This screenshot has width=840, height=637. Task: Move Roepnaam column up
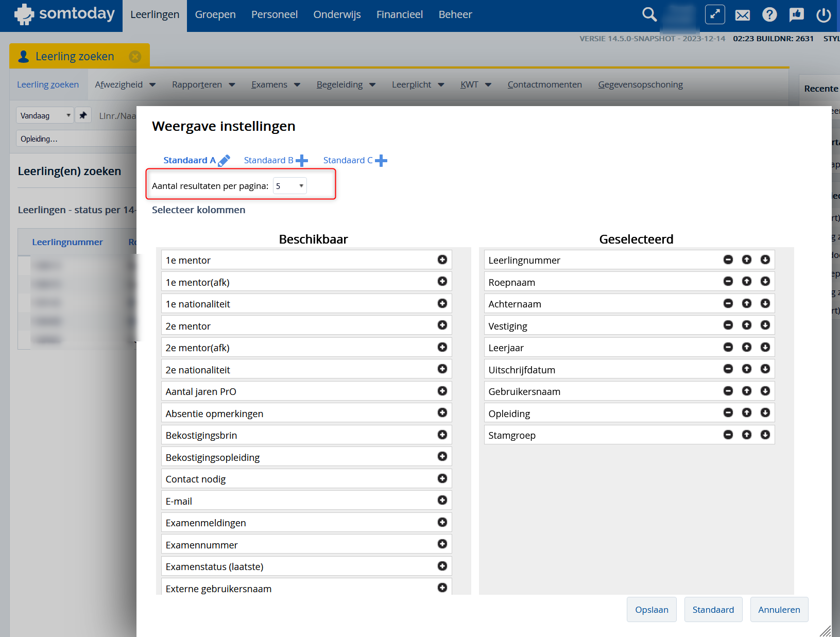tap(747, 281)
